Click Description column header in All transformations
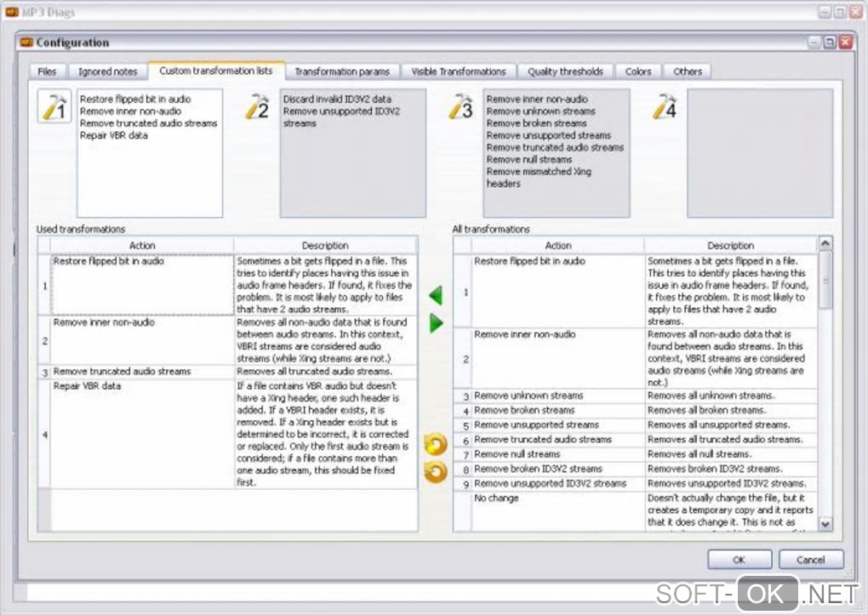Image resolution: width=868 pixels, height=615 pixels. click(731, 245)
